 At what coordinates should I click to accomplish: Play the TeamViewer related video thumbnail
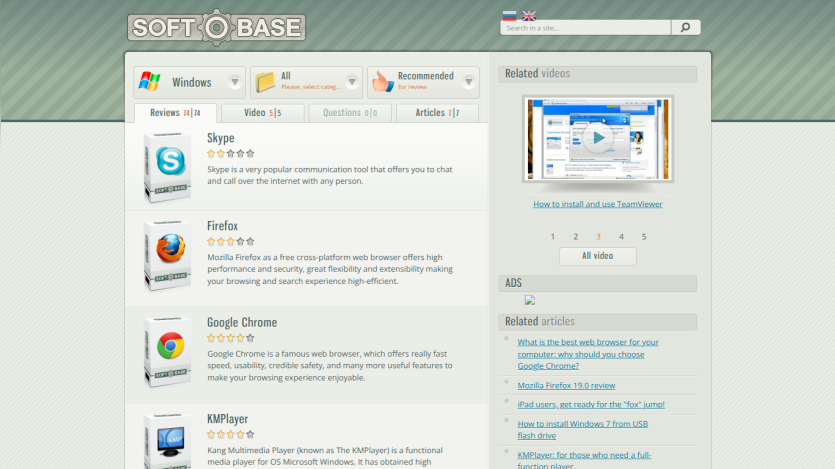click(597, 138)
